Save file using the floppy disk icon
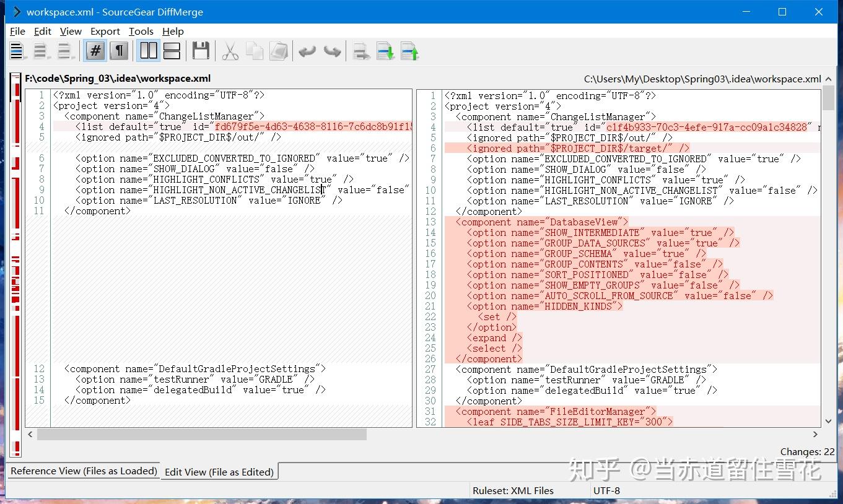 (201, 51)
